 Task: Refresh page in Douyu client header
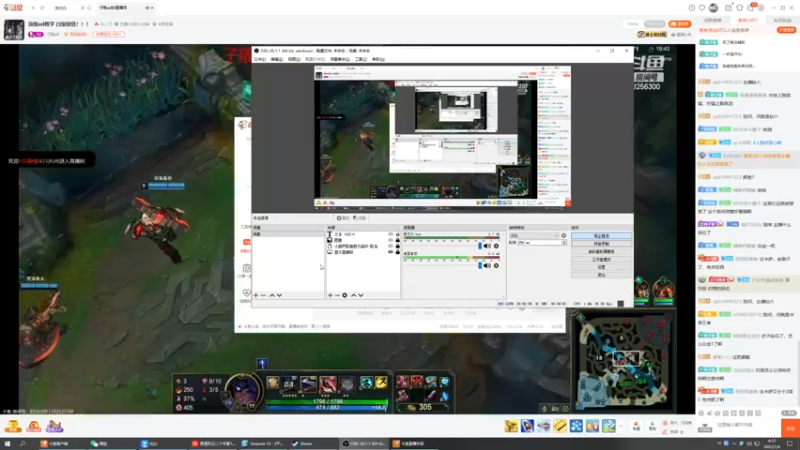point(42,8)
